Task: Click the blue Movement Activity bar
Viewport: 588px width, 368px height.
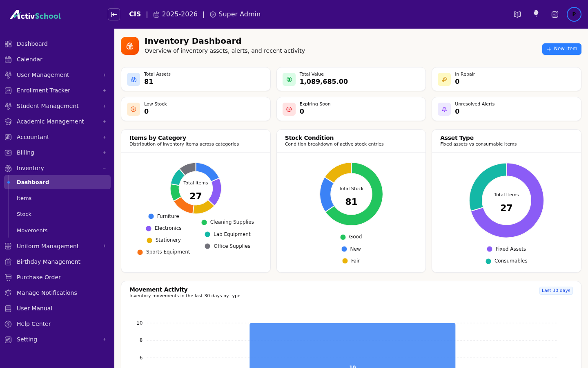Action: pos(352,346)
